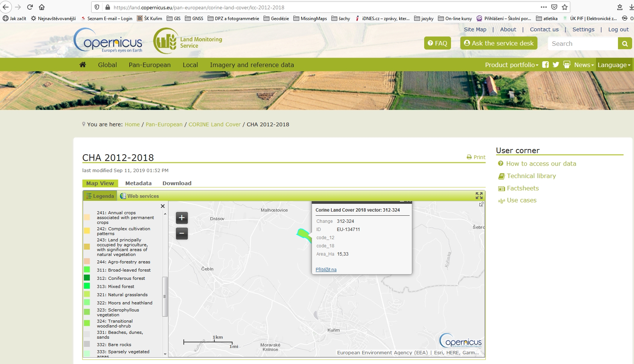Viewport: 634px width, 364px height.
Task: Go to site home via house icon
Action: pos(83,64)
